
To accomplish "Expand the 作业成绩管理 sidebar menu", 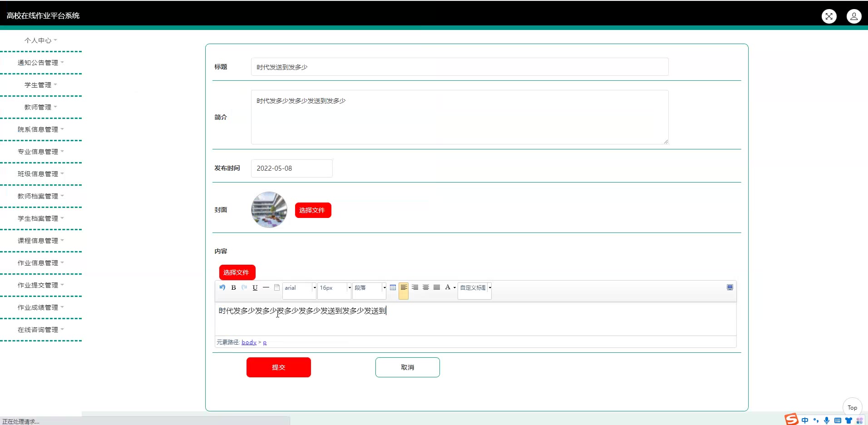I will pos(41,307).
